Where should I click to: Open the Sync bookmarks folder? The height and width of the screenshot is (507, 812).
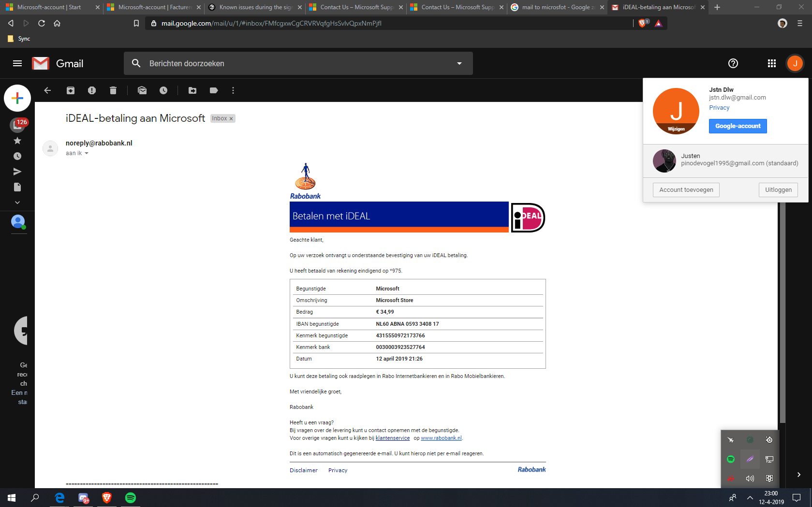(19, 39)
